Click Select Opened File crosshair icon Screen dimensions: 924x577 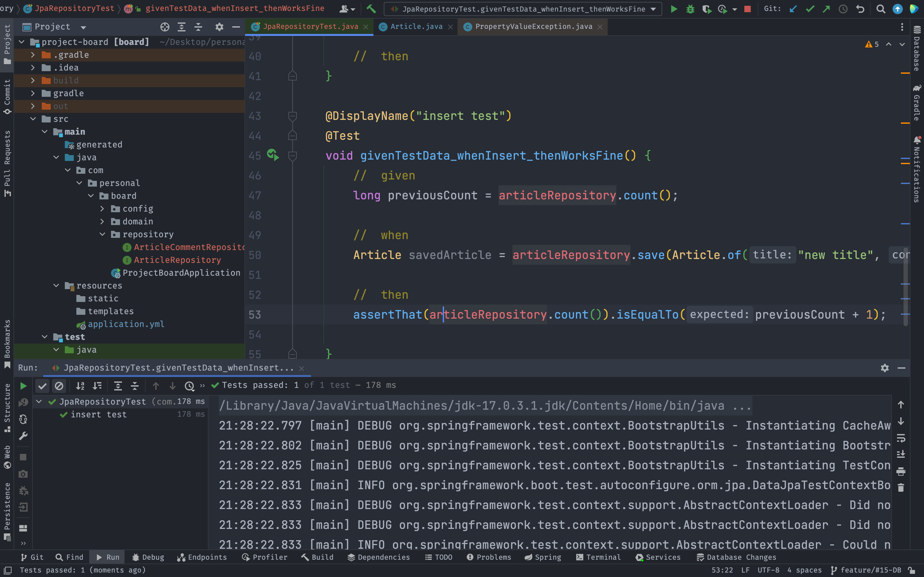pyautogui.click(x=165, y=27)
